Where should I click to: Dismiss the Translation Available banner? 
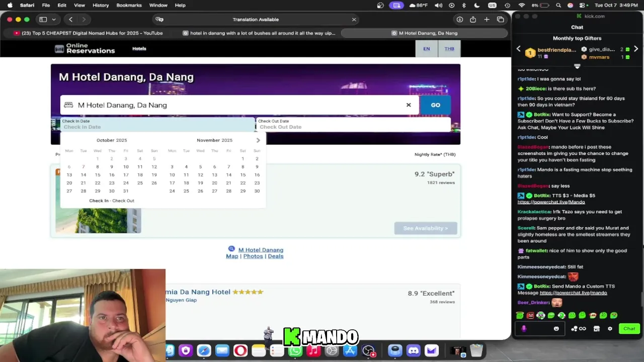click(354, 20)
